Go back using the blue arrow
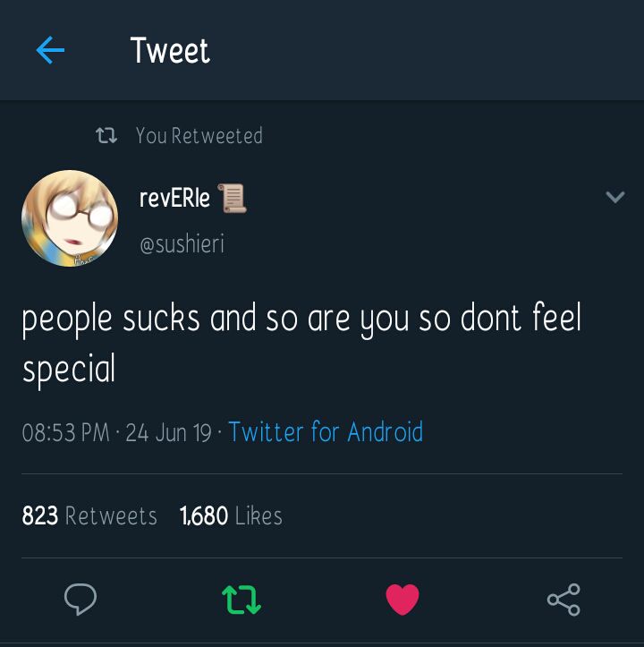The width and height of the screenshot is (644, 647). pyautogui.click(x=50, y=50)
